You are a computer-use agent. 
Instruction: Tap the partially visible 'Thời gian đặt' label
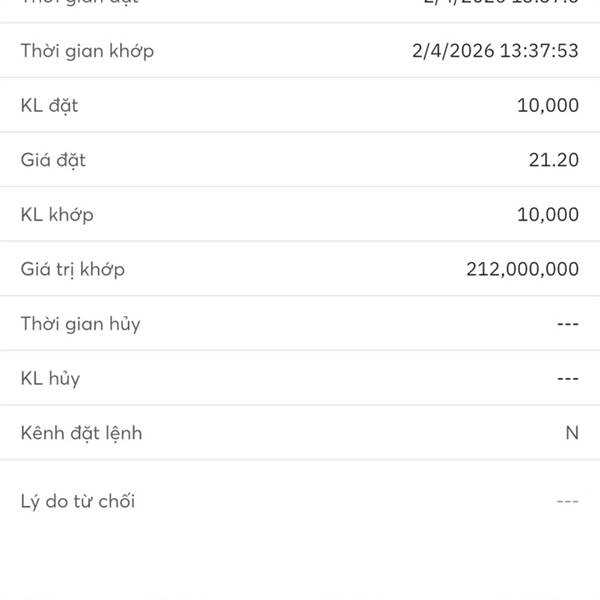[80, 3]
